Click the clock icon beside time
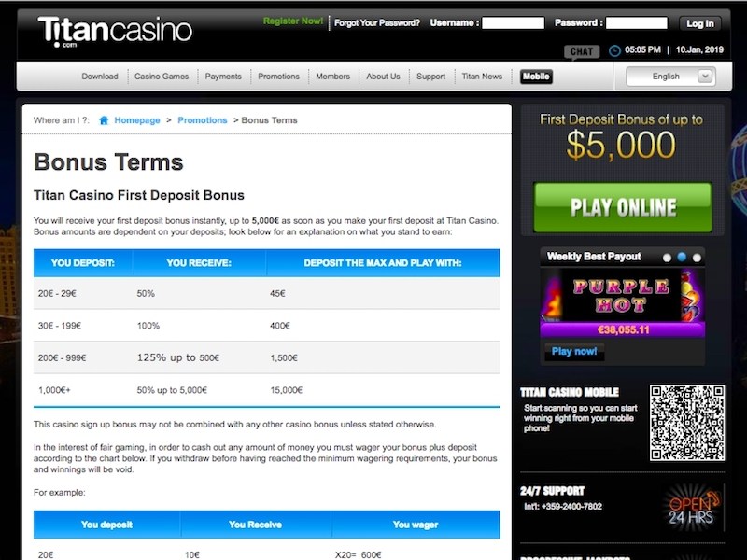747x560 pixels. (x=614, y=50)
